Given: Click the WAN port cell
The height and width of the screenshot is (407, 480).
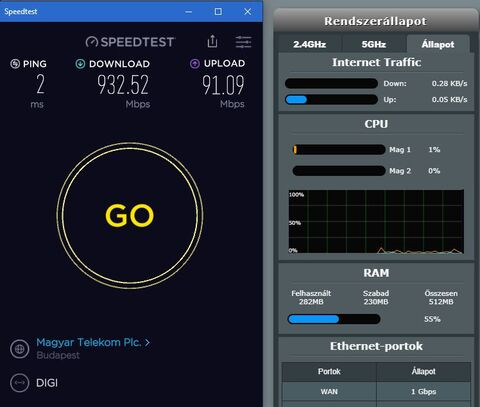Looking at the screenshot, I should tap(329, 392).
